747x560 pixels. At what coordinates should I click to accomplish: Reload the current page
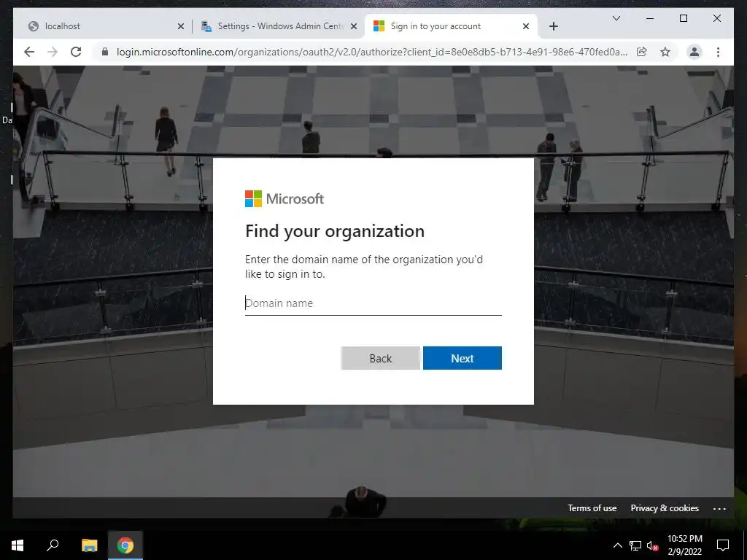point(76,52)
